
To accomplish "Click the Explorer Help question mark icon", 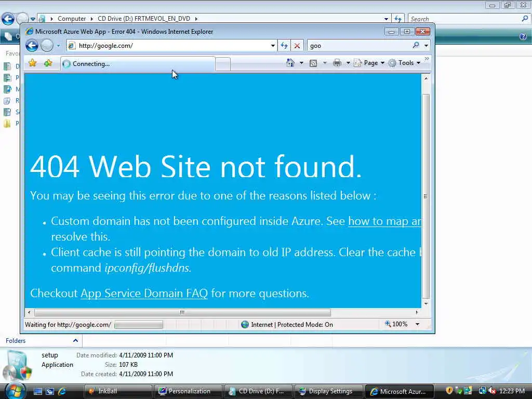I will pyautogui.click(x=523, y=36).
